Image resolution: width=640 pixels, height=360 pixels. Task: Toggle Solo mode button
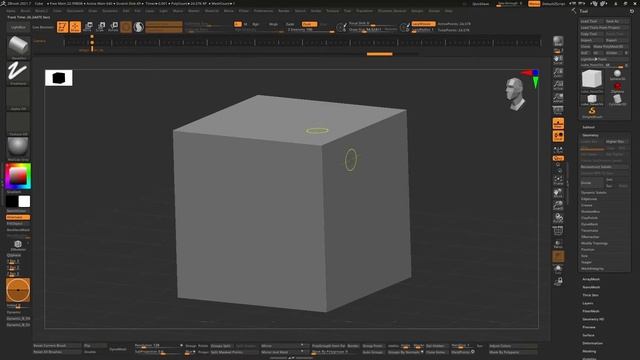point(558,269)
